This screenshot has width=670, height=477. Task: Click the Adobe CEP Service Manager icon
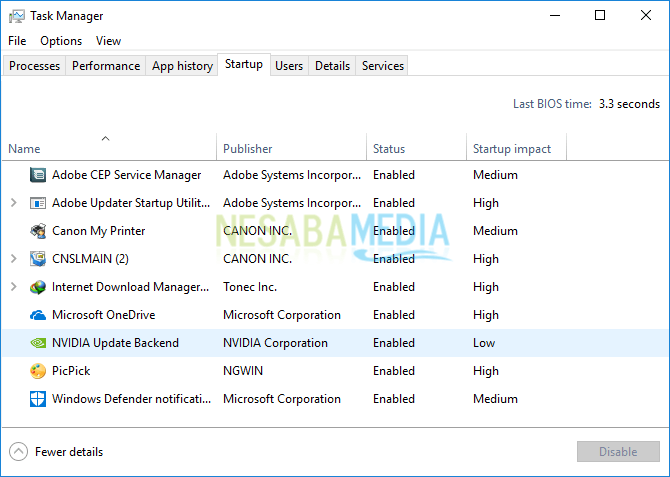tap(38, 175)
